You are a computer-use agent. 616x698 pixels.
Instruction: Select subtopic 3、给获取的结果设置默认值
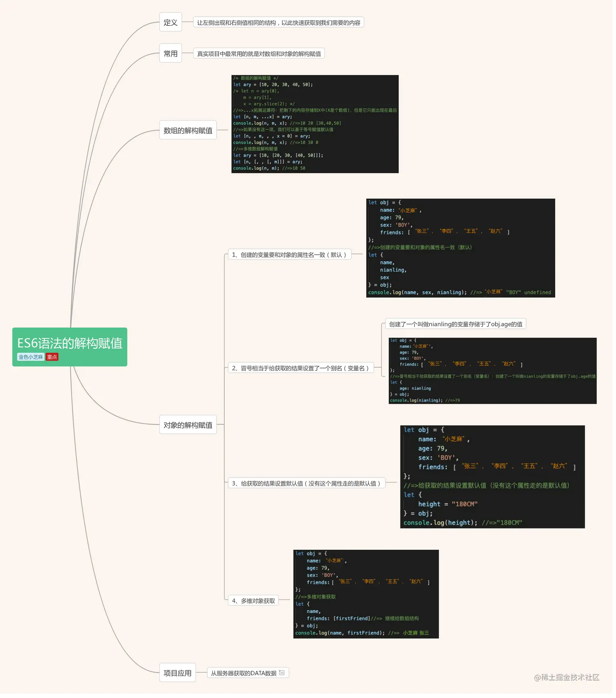(306, 483)
